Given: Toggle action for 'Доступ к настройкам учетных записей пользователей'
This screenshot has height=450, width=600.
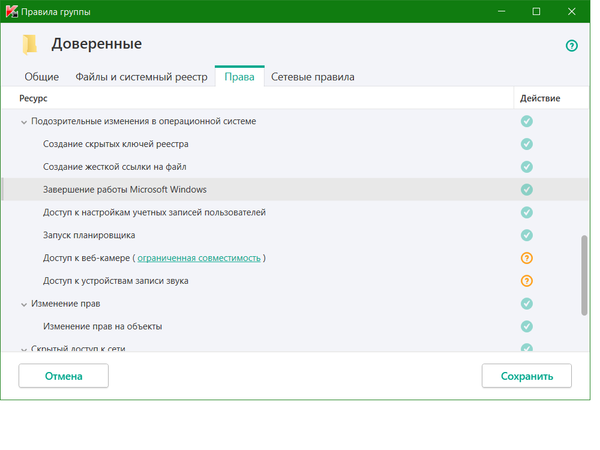Looking at the screenshot, I should point(526,212).
